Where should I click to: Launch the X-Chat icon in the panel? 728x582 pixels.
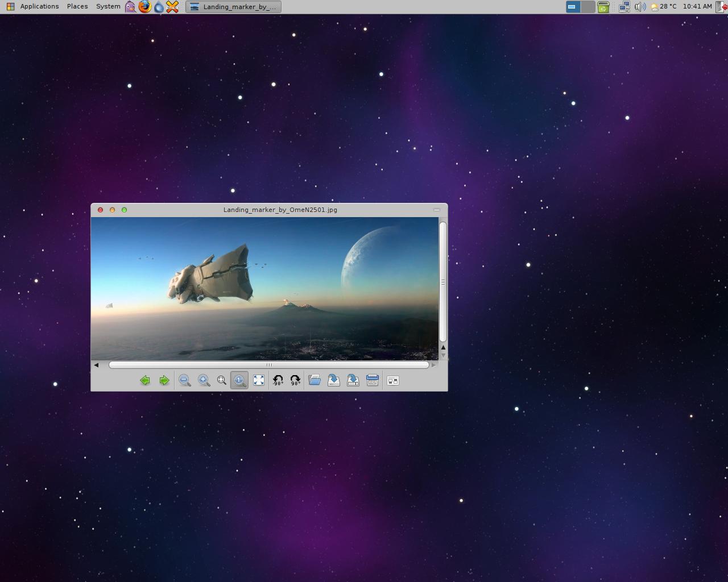coord(172,7)
